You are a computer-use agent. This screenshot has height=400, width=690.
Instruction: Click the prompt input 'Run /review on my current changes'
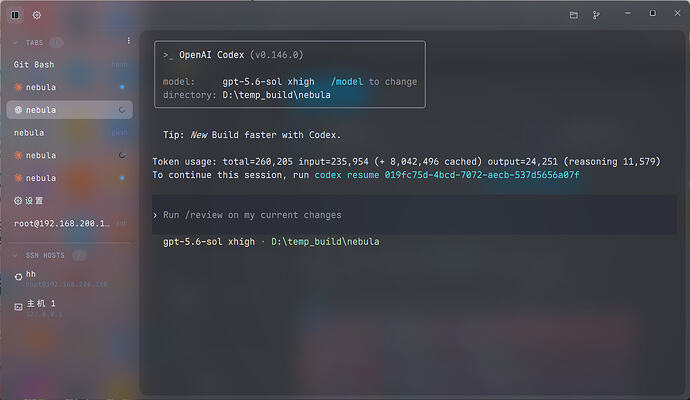pos(414,215)
